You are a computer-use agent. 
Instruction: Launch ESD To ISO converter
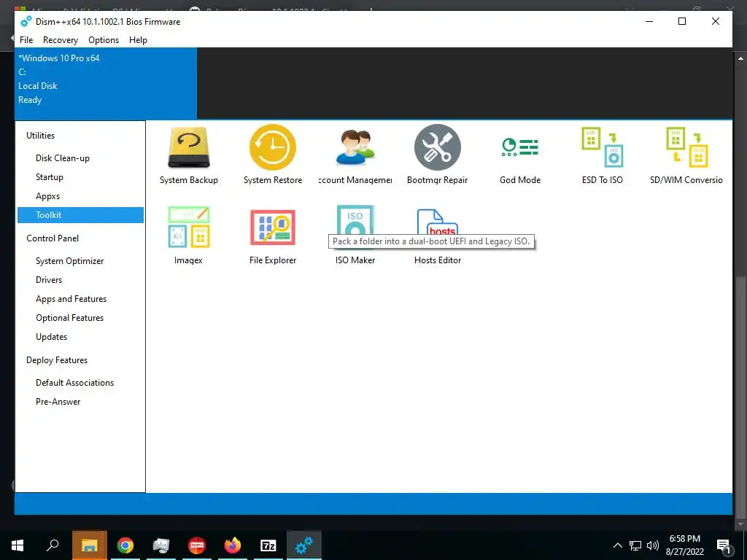(x=602, y=155)
